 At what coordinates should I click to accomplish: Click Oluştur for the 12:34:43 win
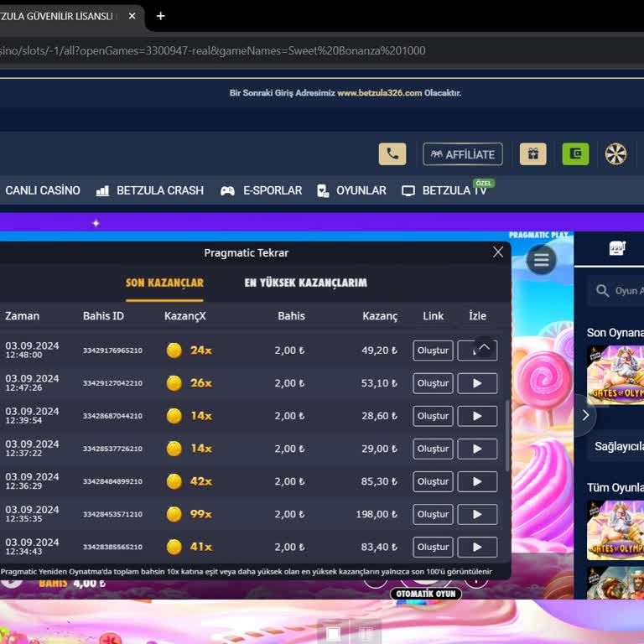tap(433, 547)
